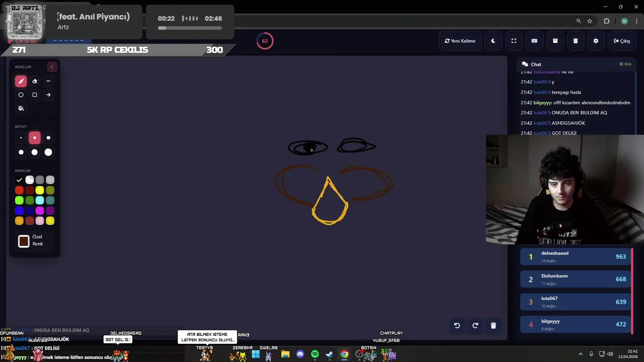Pick the medium gray color swatch

tap(40, 180)
